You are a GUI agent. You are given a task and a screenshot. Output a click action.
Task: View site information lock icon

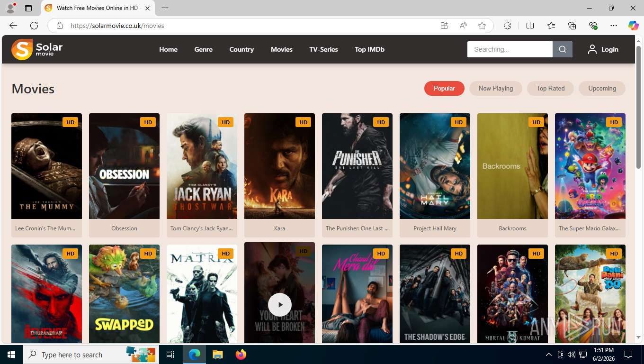pos(59,26)
